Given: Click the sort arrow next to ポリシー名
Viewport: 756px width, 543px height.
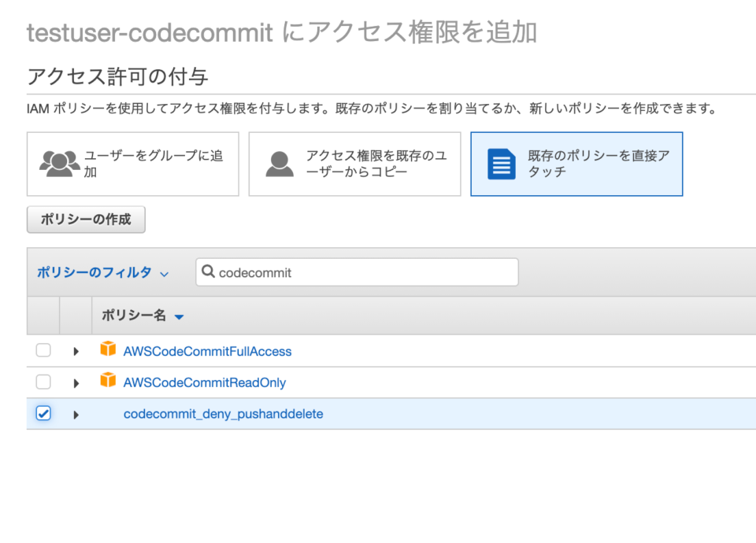Looking at the screenshot, I should (x=178, y=316).
